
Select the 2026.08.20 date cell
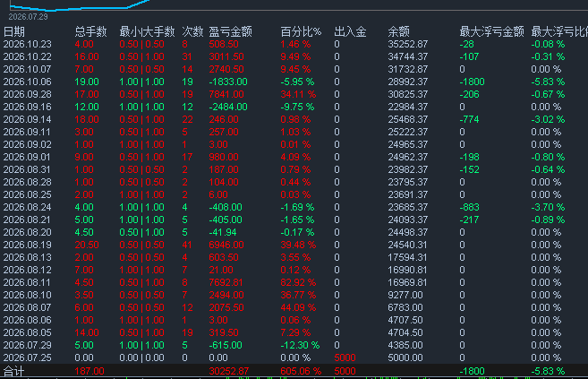click(28, 232)
